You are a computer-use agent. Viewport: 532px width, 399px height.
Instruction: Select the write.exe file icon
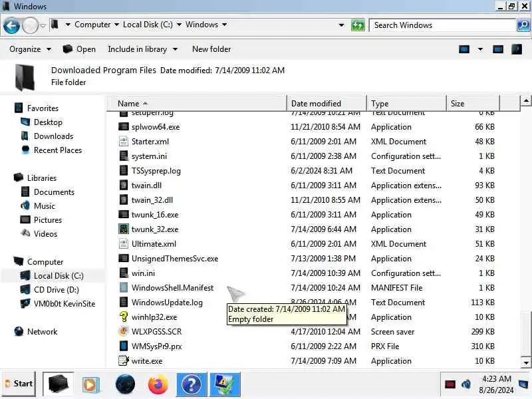click(124, 360)
